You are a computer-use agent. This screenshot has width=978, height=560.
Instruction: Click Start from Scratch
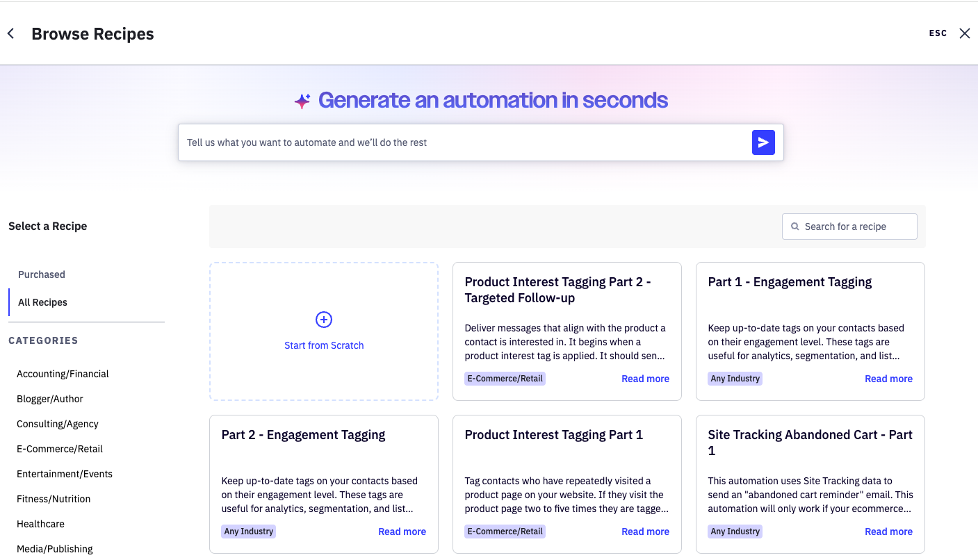323,345
